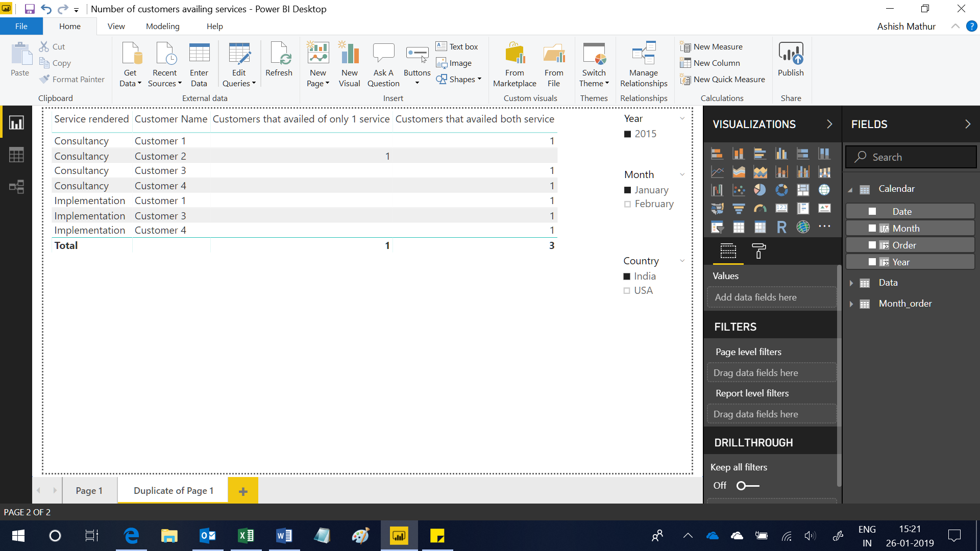The height and width of the screenshot is (551, 980).
Task: Open the Country slicer dropdown arrow
Action: click(x=682, y=261)
